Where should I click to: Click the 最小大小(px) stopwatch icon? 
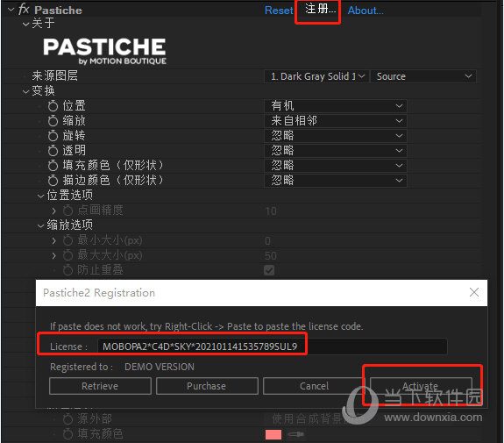coord(67,240)
